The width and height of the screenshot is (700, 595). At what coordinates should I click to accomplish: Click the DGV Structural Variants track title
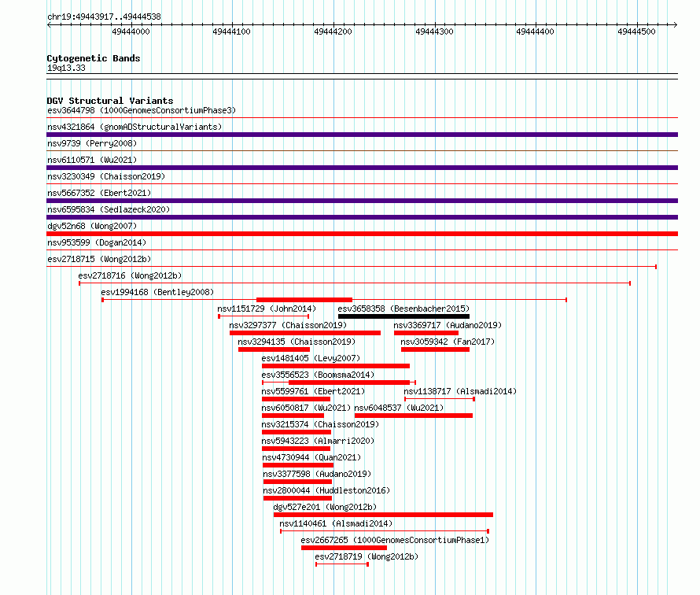[x=110, y=101]
